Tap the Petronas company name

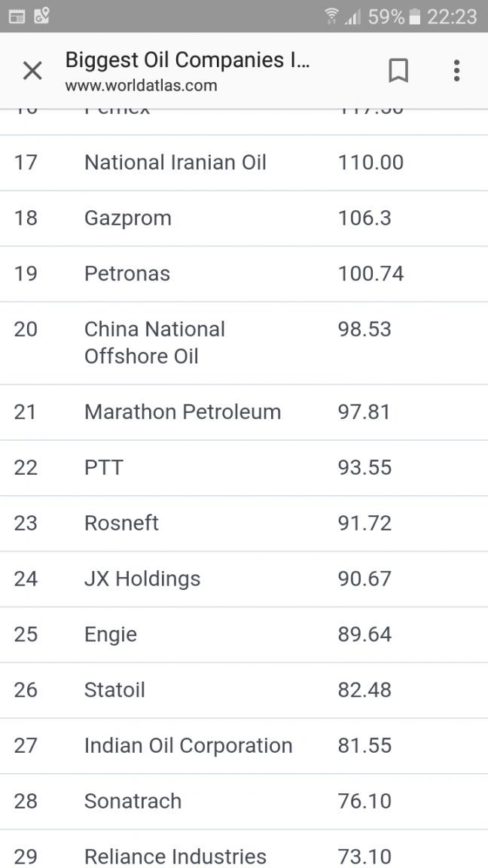[127, 274]
